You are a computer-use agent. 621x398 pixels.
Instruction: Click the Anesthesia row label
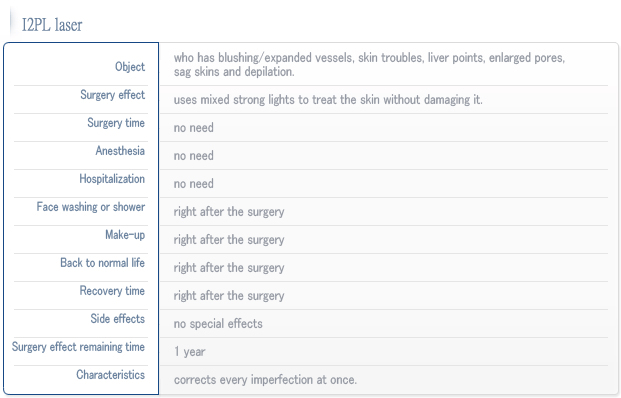coord(120,151)
